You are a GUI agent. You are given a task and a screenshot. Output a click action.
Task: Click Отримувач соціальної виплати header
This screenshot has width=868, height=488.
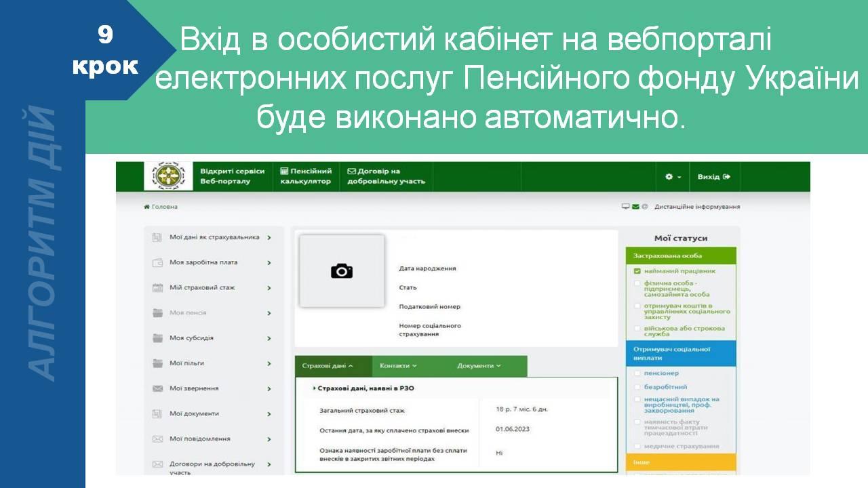(681, 353)
